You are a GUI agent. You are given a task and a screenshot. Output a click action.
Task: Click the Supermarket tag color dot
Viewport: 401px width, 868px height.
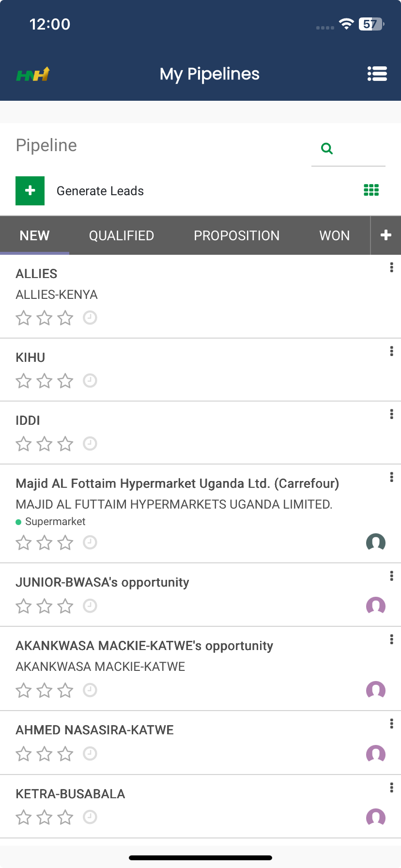(x=18, y=522)
